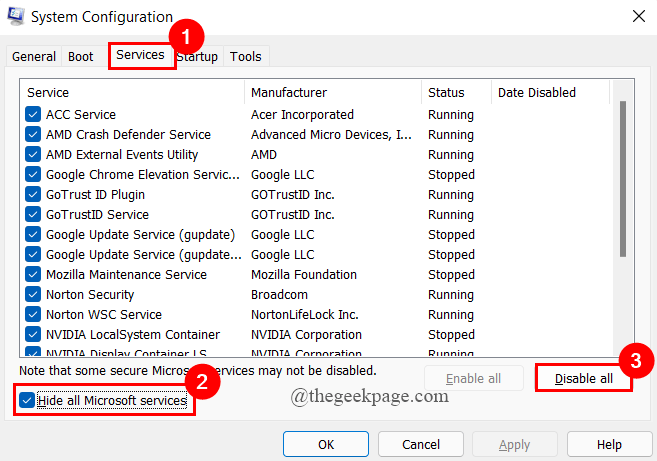
Task: Sort services by Manufacturer column header
Action: click(x=332, y=93)
